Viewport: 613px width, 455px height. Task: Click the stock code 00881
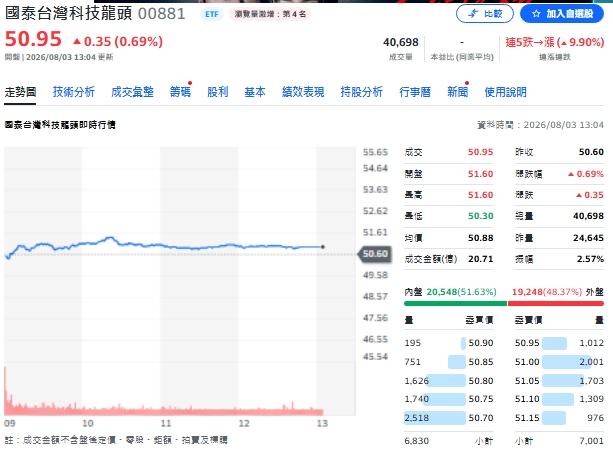pos(161,14)
